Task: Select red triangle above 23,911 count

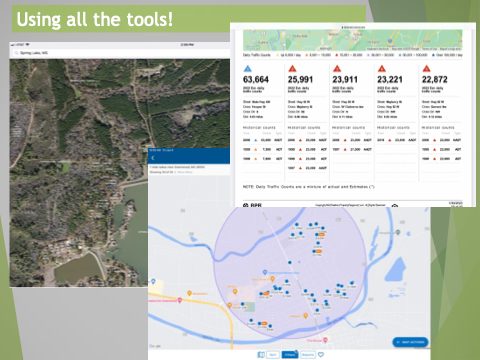Action: (337, 69)
